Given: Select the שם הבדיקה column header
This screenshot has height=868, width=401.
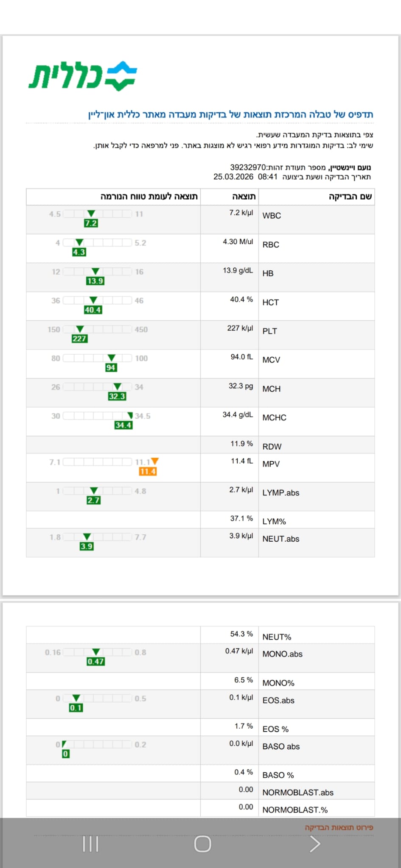Looking at the screenshot, I should [x=350, y=197].
